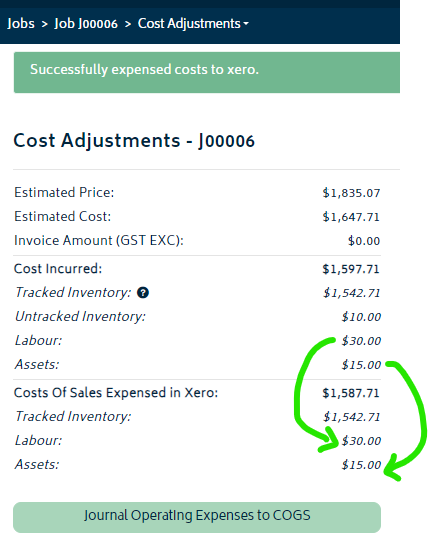Click the Cost Incurred total $1,597.71
This screenshot has height=547, width=428.
[x=351, y=269]
